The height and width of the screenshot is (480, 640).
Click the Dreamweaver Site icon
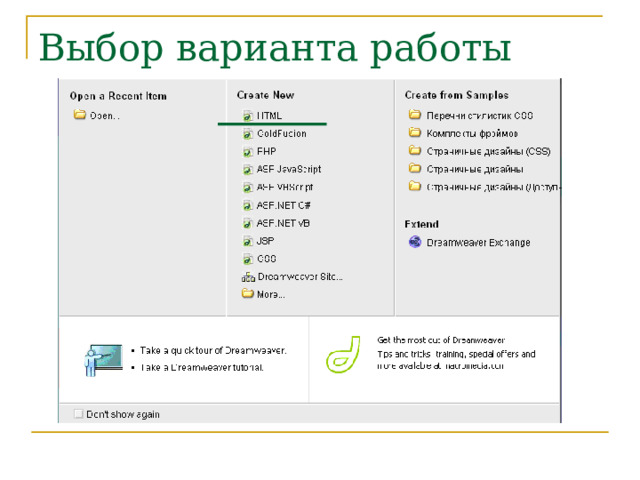(248, 277)
